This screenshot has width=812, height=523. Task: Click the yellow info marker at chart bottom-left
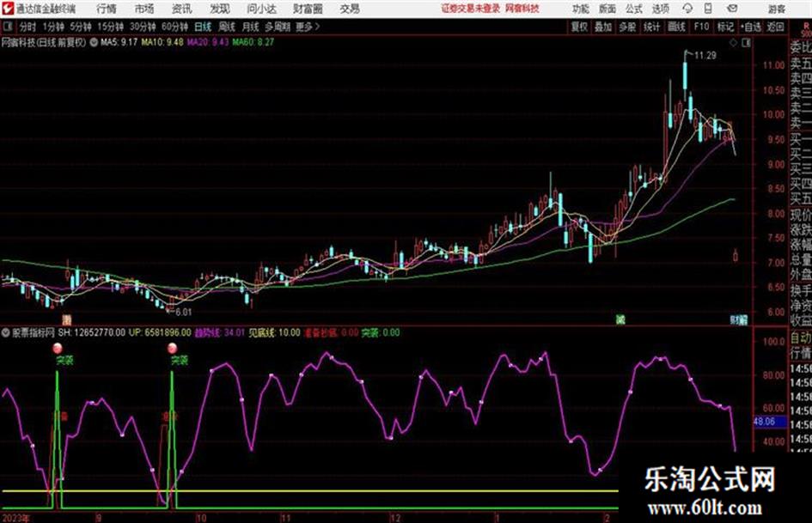coord(66,319)
